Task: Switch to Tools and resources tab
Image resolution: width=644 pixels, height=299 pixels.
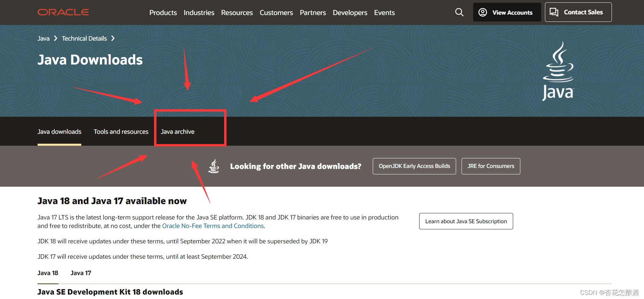Action: 121,132
